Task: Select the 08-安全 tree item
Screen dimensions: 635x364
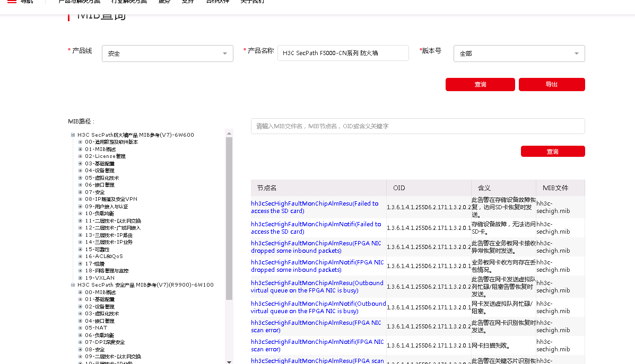Action: coord(95,350)
